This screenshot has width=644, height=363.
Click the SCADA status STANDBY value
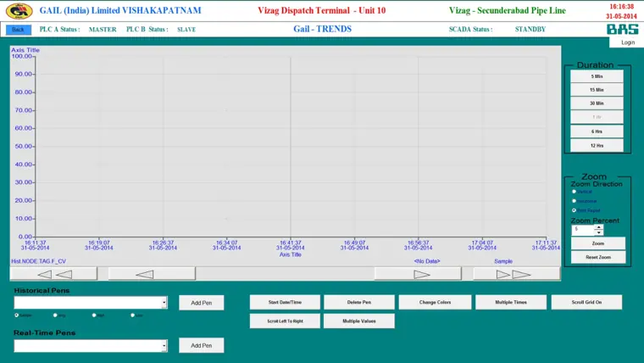(x=530, y=29)
